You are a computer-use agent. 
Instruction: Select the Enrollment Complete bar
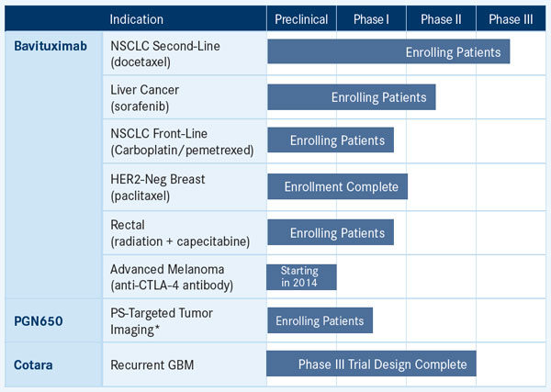(338, 186)
